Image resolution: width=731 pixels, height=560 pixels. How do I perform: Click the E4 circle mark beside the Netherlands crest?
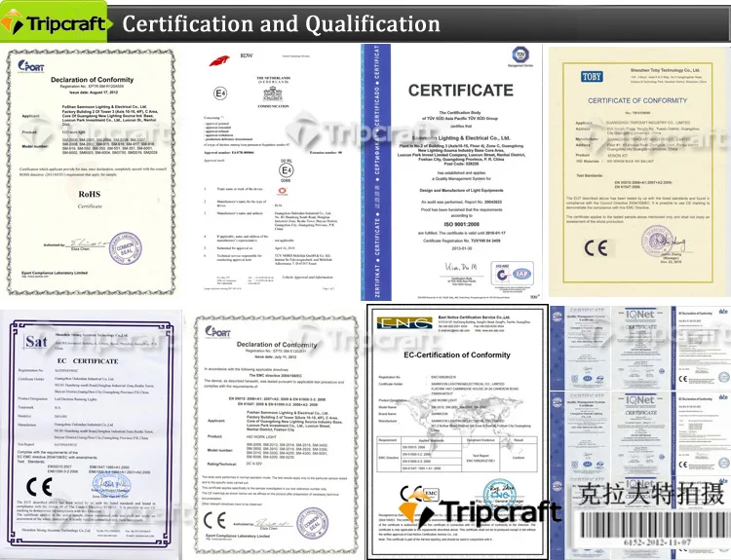(220, 93)
